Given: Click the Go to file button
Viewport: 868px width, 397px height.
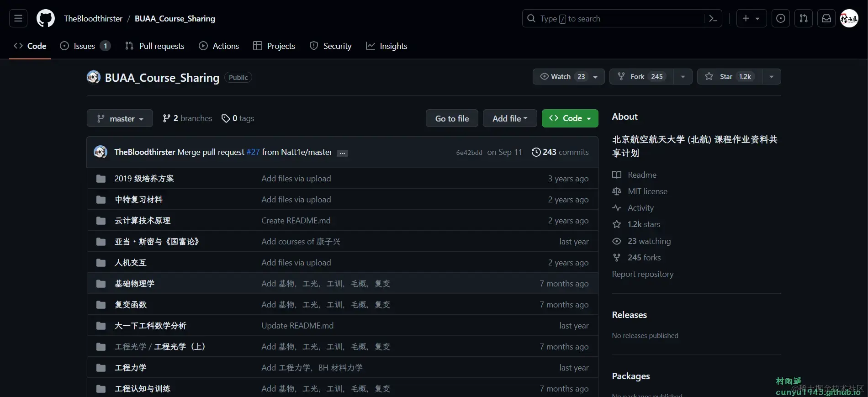Looking at the screenshot, I should pos(452,118).
